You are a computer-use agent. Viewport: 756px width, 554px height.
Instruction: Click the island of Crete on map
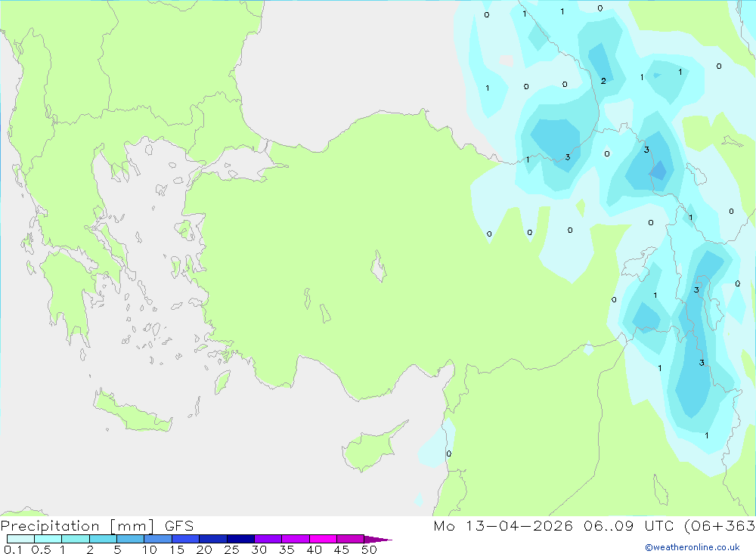click(x=132, y=410)
